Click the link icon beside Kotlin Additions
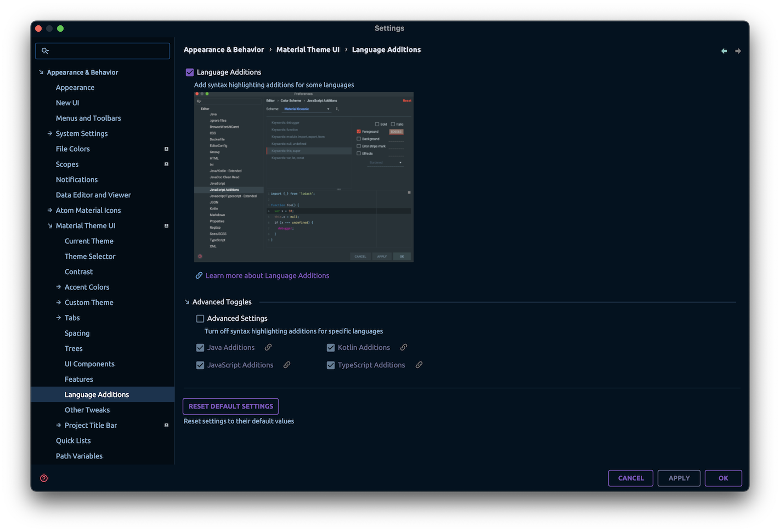The width and height of the screenshot is (780, 532). point(404,347)
